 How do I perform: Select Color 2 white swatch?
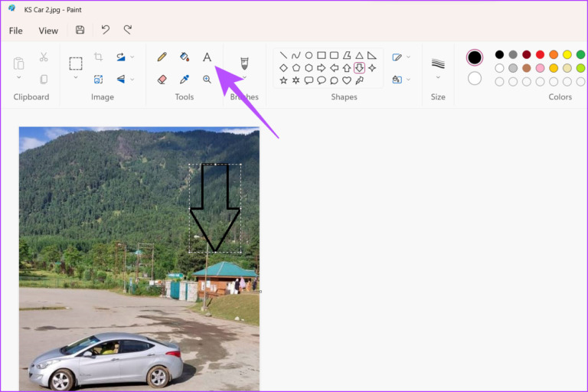475,78
